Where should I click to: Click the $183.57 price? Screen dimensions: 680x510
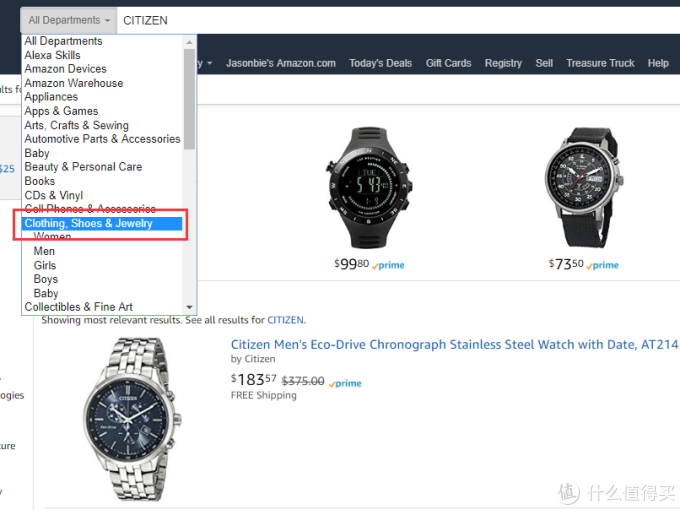(x=253, y=380)
